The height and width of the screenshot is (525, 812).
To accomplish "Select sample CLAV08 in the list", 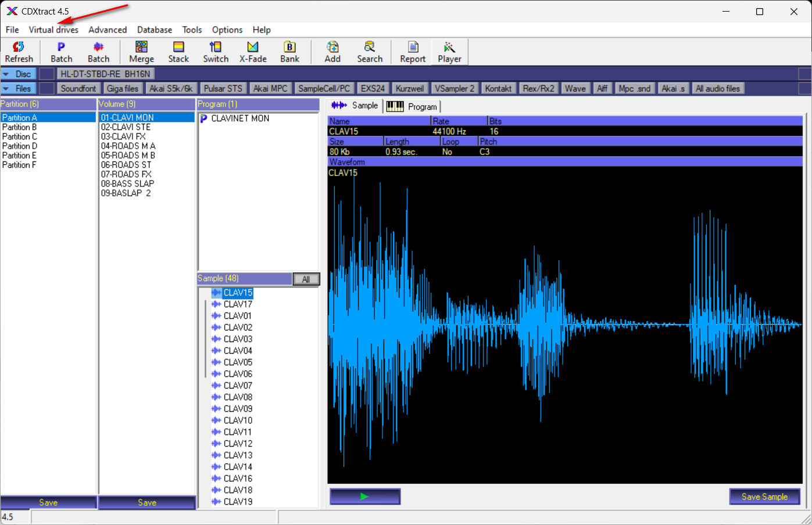I will tap(238, 397).
